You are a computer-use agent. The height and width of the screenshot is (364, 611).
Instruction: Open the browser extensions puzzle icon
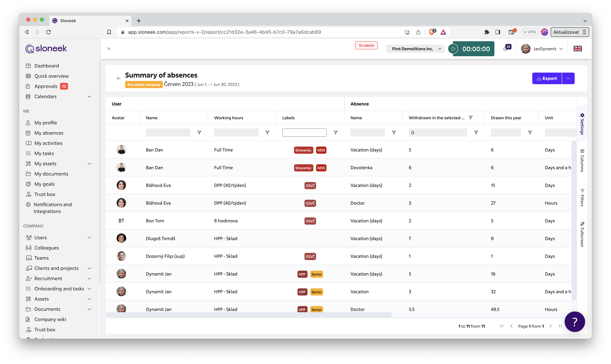[x=487, y=32]
